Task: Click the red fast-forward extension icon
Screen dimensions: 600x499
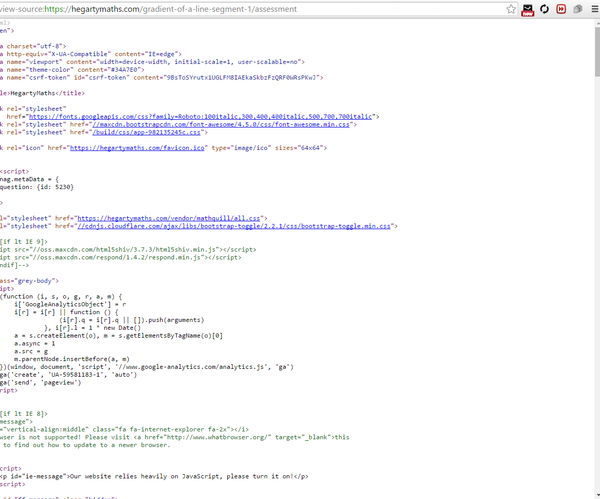Action: point(561,9)
